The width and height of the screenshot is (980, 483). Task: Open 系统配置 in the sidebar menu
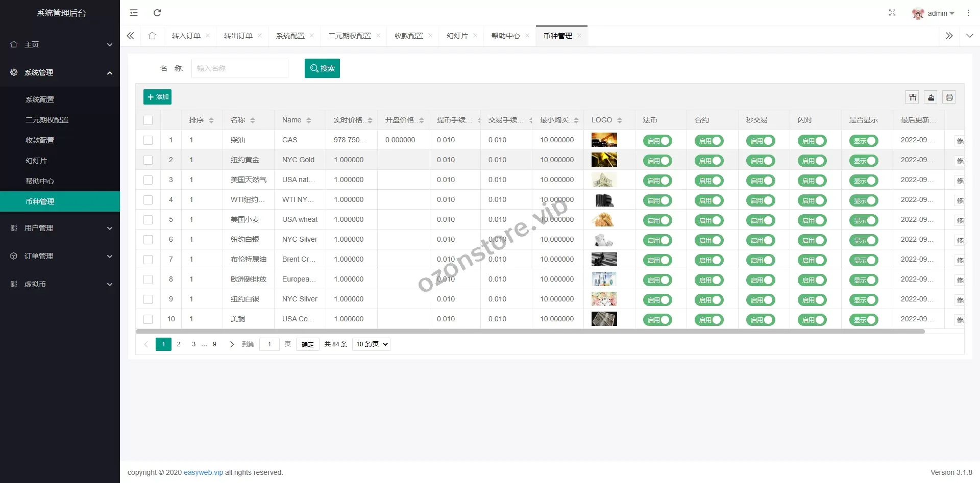click(40, 99)
